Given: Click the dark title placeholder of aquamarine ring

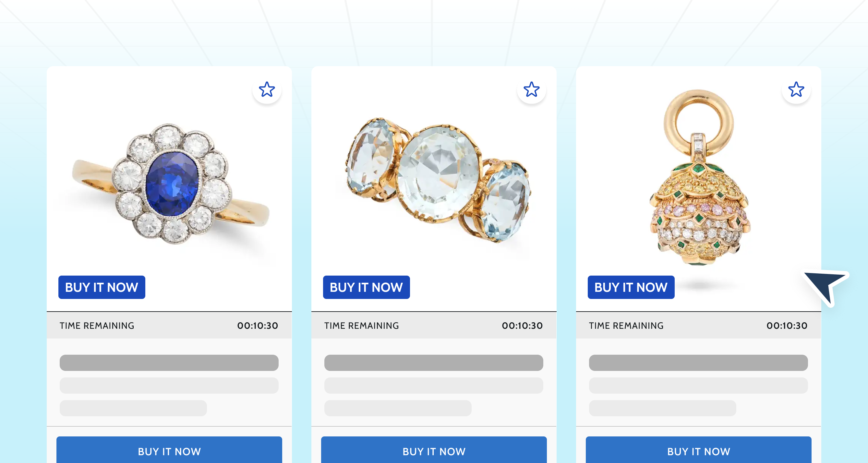Looking at the screenshot, I should coord(434,363).
